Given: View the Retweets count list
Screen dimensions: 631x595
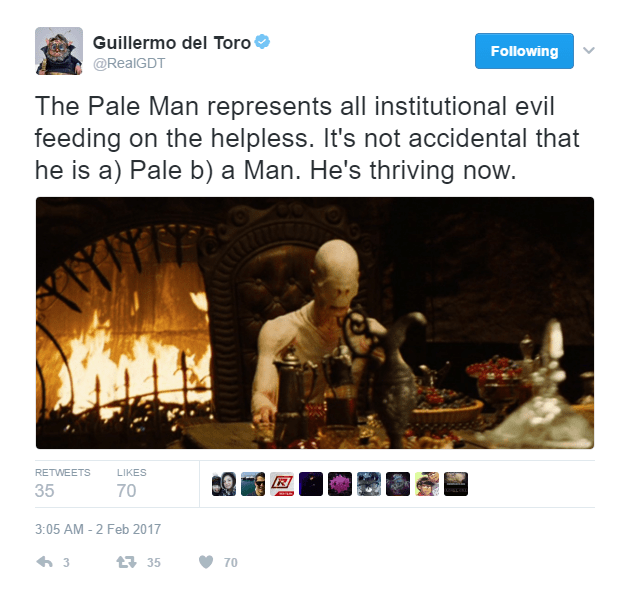Looking at the screenshot, I should 62,484.
